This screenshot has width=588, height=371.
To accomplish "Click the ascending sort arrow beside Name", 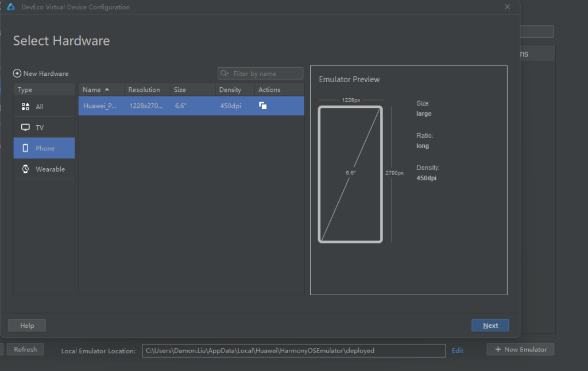I will [107, 89].
